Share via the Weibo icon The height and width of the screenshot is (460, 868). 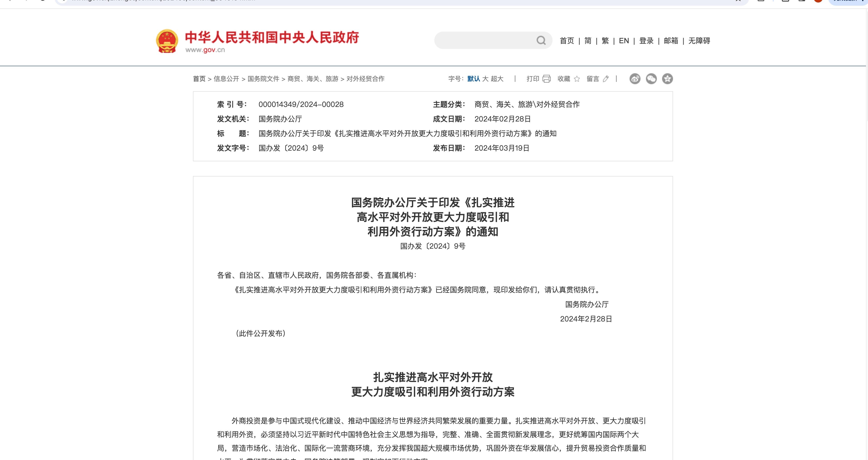tap(635, 79)
